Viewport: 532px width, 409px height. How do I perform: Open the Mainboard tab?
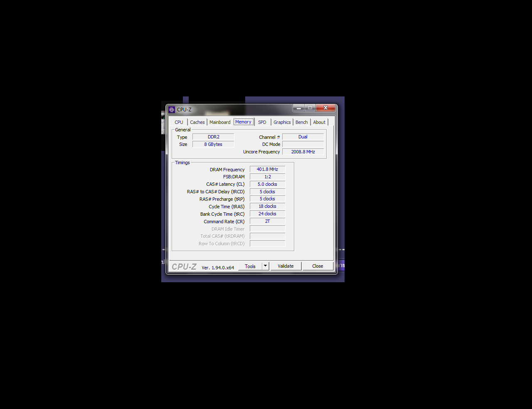(x=220, y=122)
